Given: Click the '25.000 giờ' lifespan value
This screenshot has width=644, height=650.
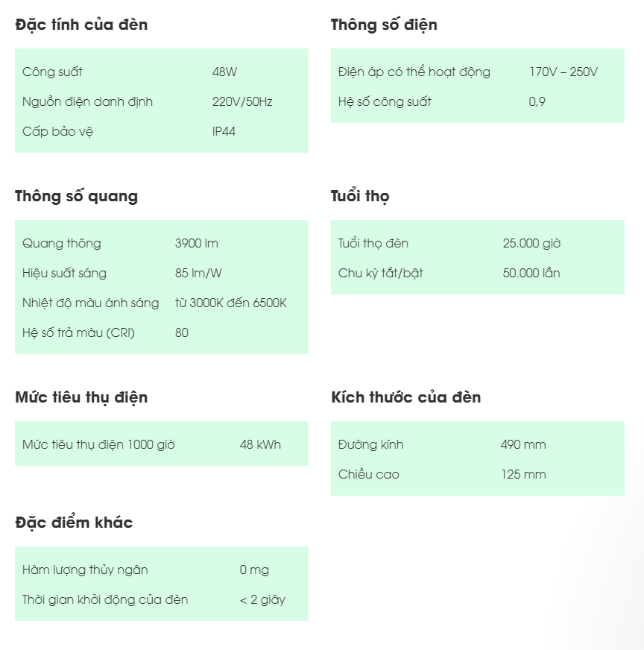Looking at the screenshot, I should click(x=531, y=243).
